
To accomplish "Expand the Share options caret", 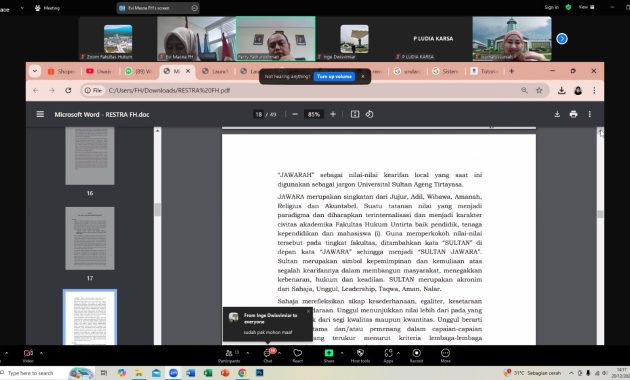I will pyautogui.click(x=342, y=353).
